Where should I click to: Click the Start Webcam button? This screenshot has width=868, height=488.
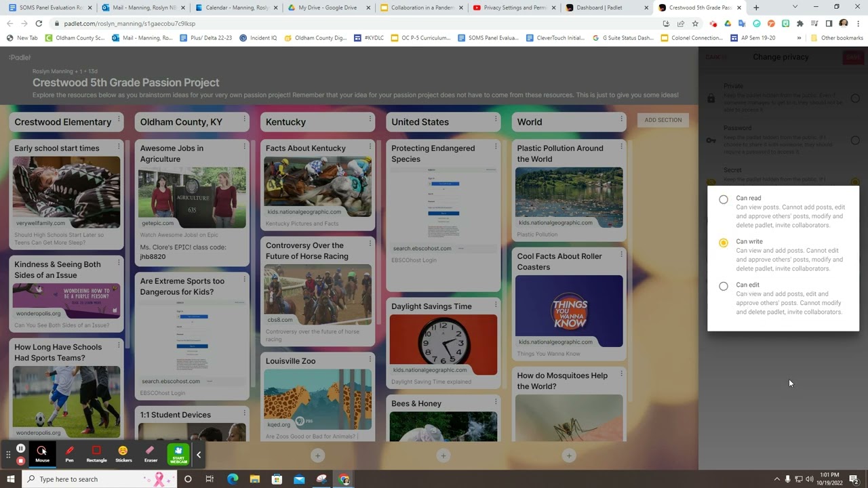click(x=178, y=454)
